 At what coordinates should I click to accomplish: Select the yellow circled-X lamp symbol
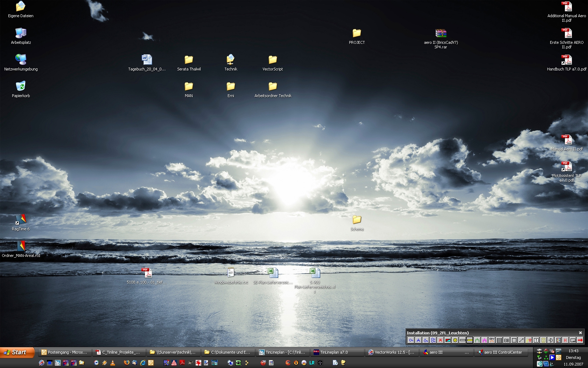point(455,340)
